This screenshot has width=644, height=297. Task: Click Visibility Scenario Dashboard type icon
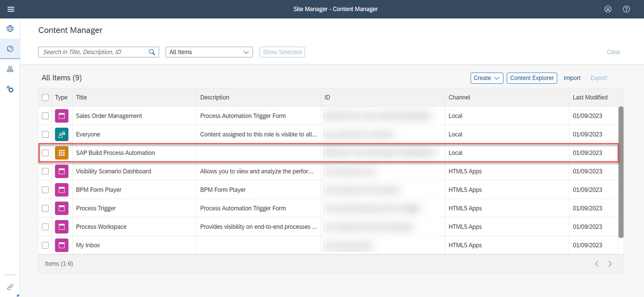(62, 171)
